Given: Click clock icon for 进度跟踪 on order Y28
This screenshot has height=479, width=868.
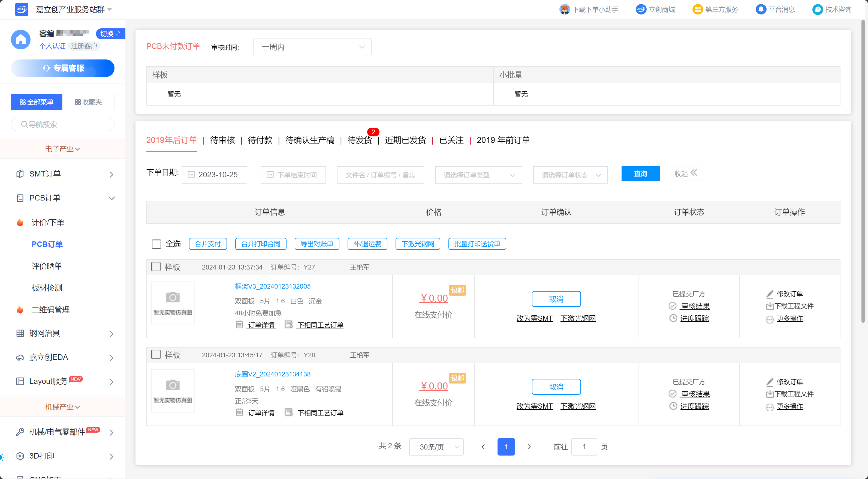Looking at the screenshot, I should [x=673, y=406].
